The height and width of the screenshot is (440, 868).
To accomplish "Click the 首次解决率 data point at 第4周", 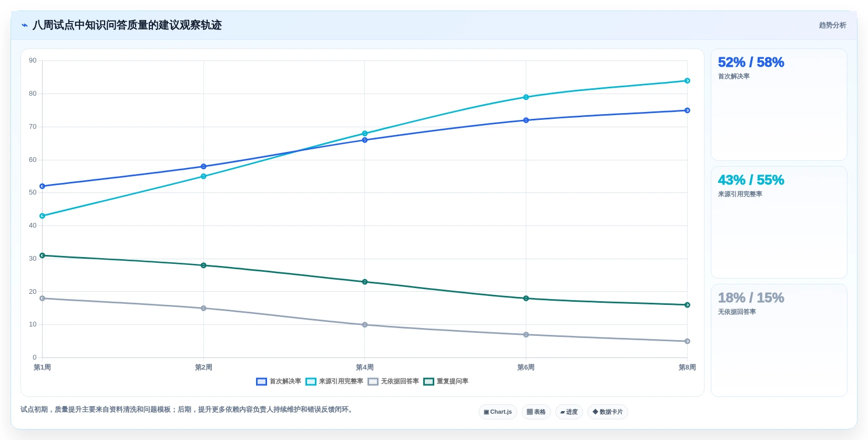I will click(365, 140).
